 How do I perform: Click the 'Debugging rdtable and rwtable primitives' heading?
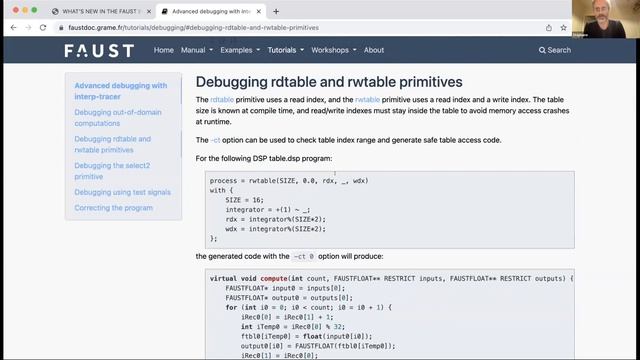coord(329,82)
